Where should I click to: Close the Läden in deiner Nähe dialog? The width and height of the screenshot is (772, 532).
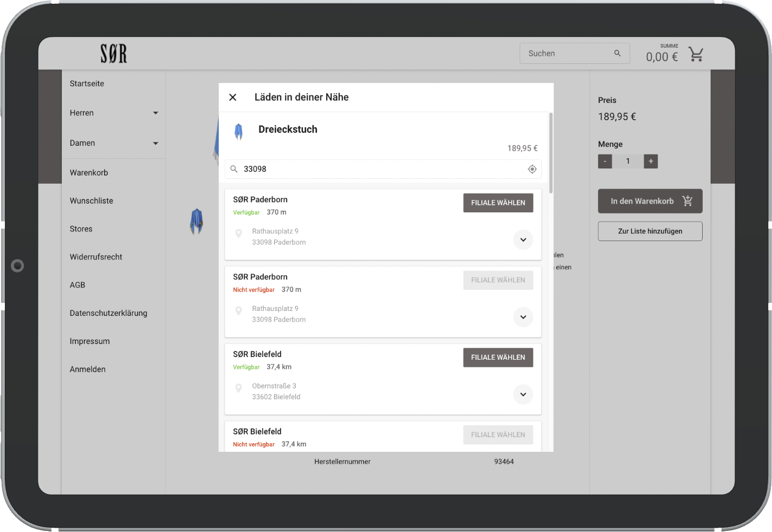point(233,98)
